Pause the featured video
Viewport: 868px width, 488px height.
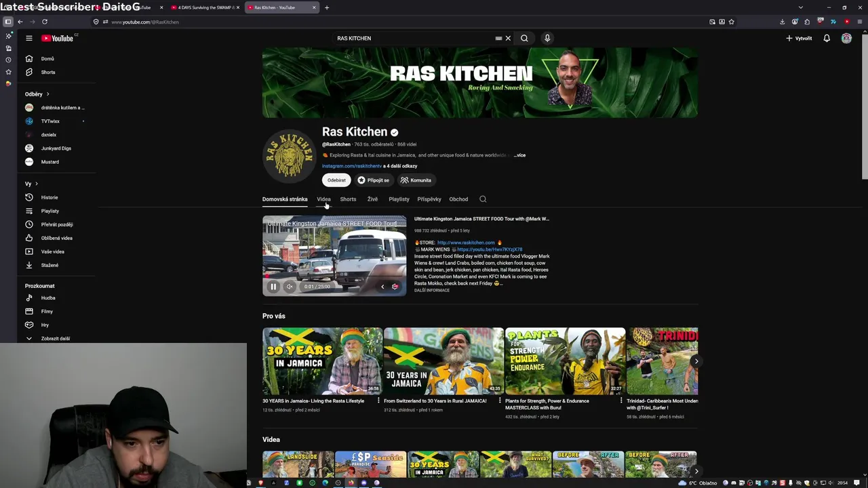(273, 287)
